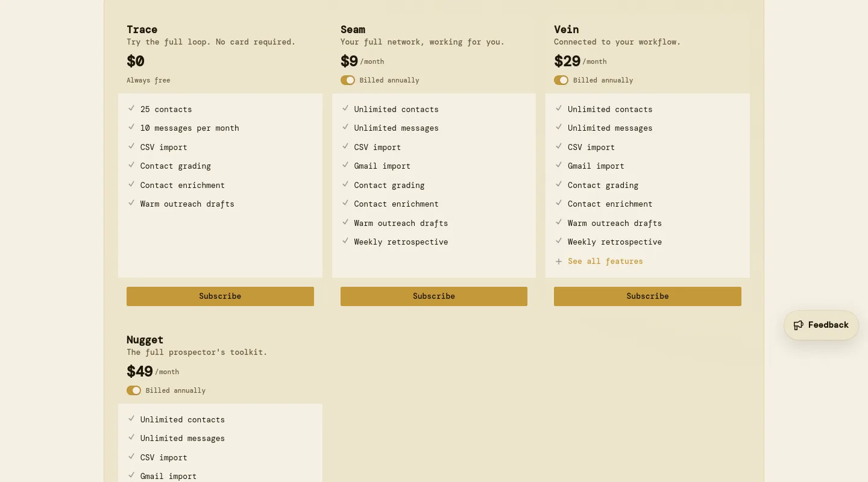868x482 pixels.
Task: Click the $9 price on Seam
Action: 349,61
